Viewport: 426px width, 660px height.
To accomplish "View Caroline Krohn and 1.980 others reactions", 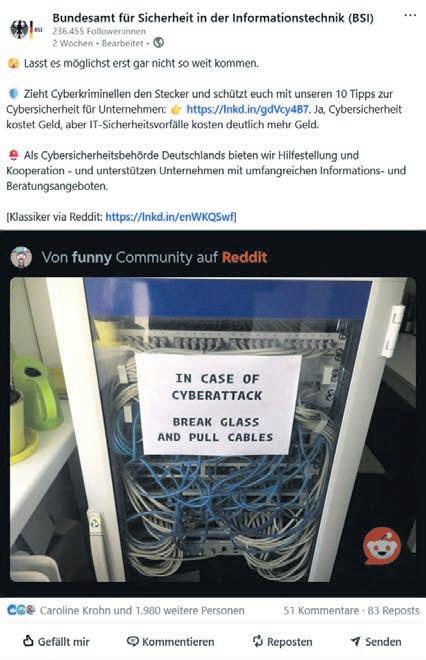I will pyautogui.click(x=142, y=610).
